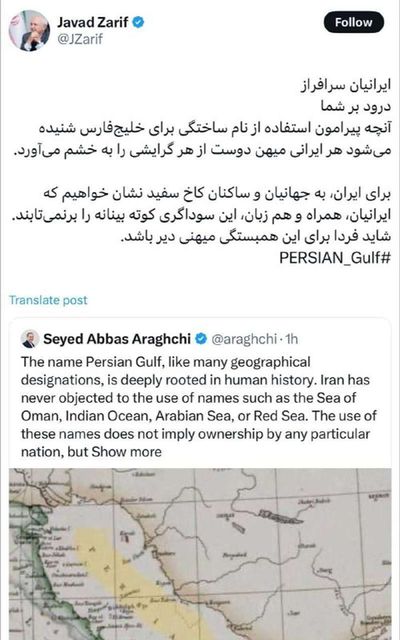
Task: Open the @araghchi handle
Action: 244,339
